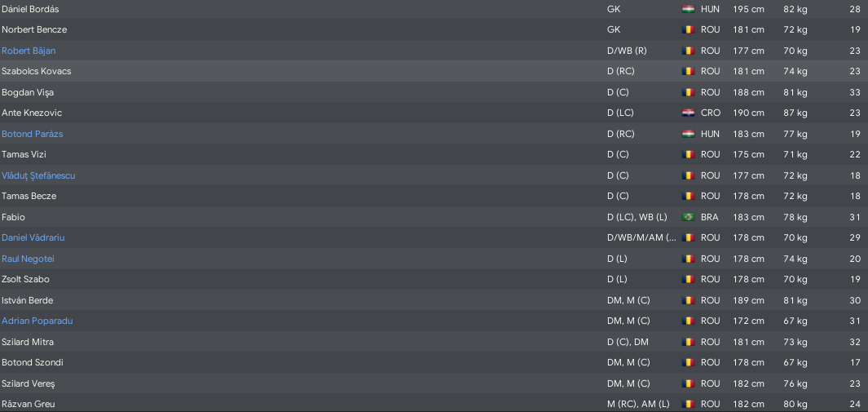Select the Fabio player row
Viewport: 868px width, 412px height.
click(x=434, y=217)
